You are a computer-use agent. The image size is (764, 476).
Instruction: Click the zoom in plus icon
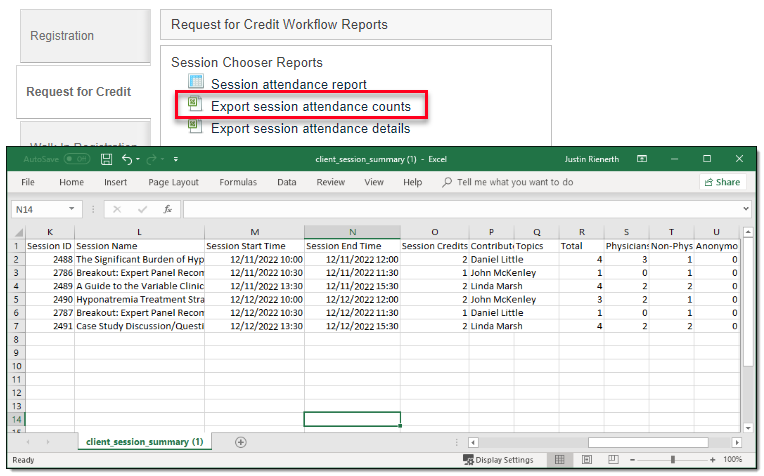tap(712, 459)
